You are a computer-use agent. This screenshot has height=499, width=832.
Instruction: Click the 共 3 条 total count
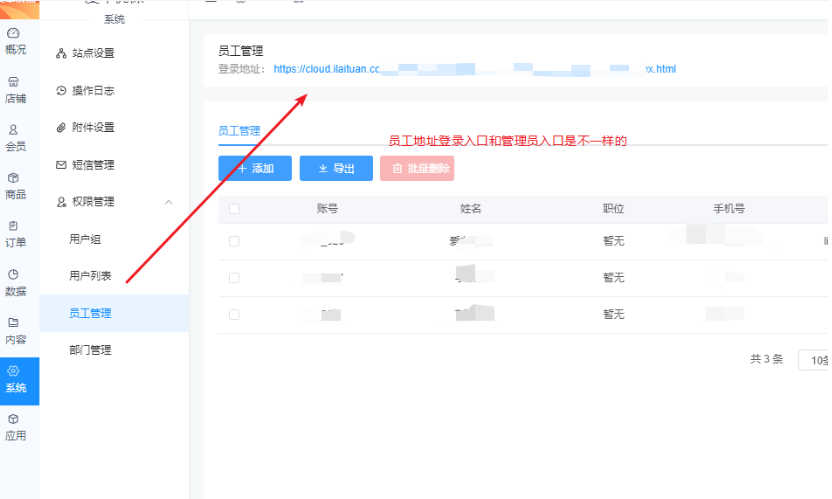767,359
